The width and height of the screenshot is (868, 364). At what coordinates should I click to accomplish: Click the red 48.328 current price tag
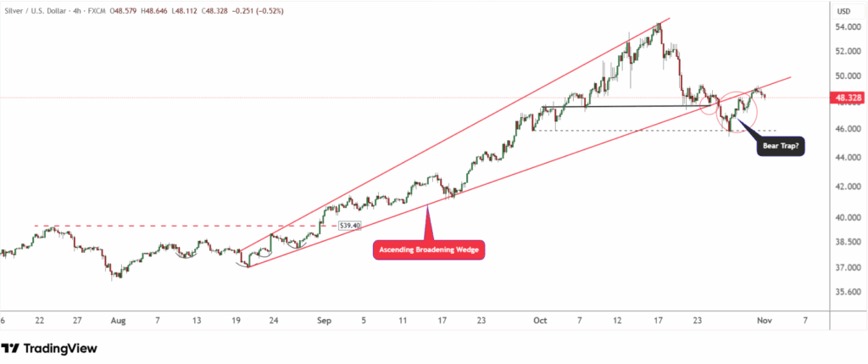tap(848, 98)
